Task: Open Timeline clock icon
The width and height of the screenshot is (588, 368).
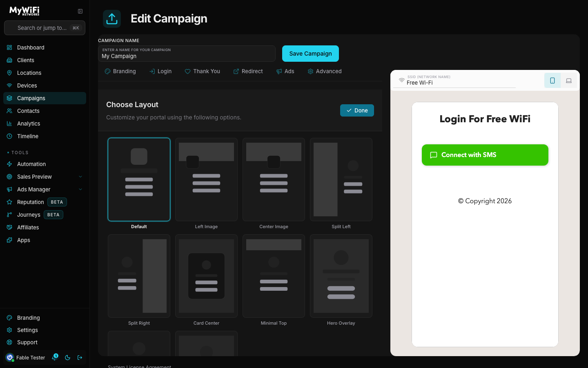Action: (x=9, y=136)
